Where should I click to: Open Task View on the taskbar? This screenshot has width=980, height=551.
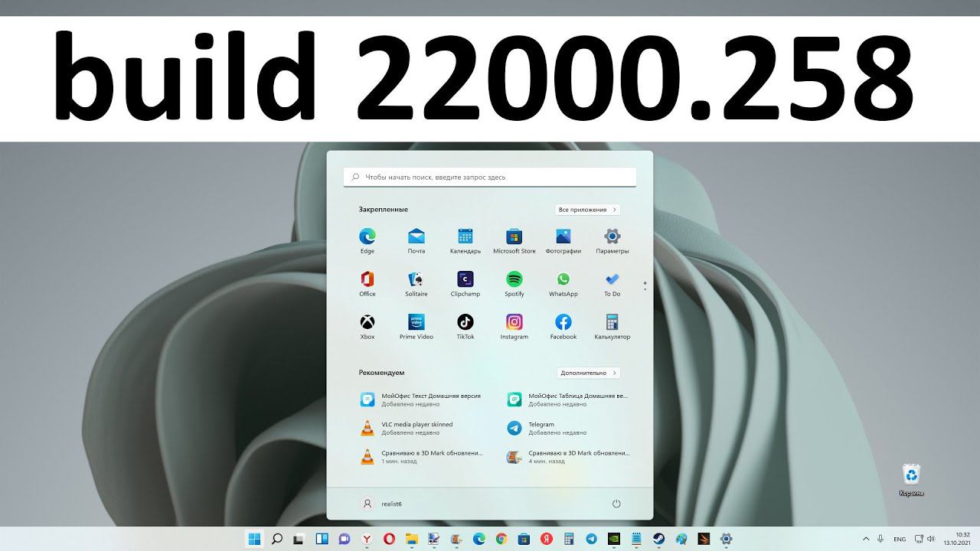point(299,539)
